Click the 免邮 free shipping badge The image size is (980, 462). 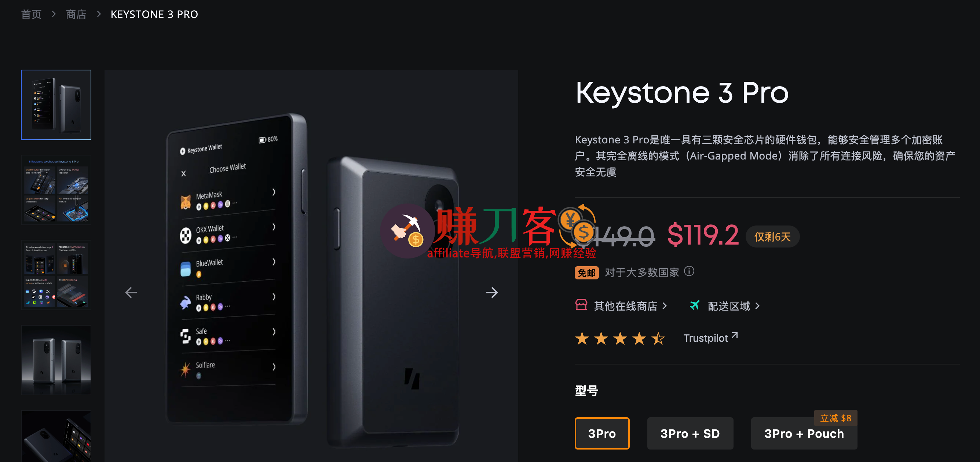pos(586,273)
